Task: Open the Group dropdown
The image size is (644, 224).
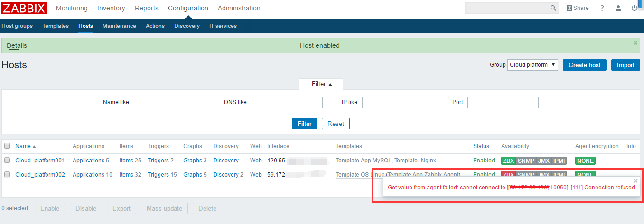Action: 532,65
